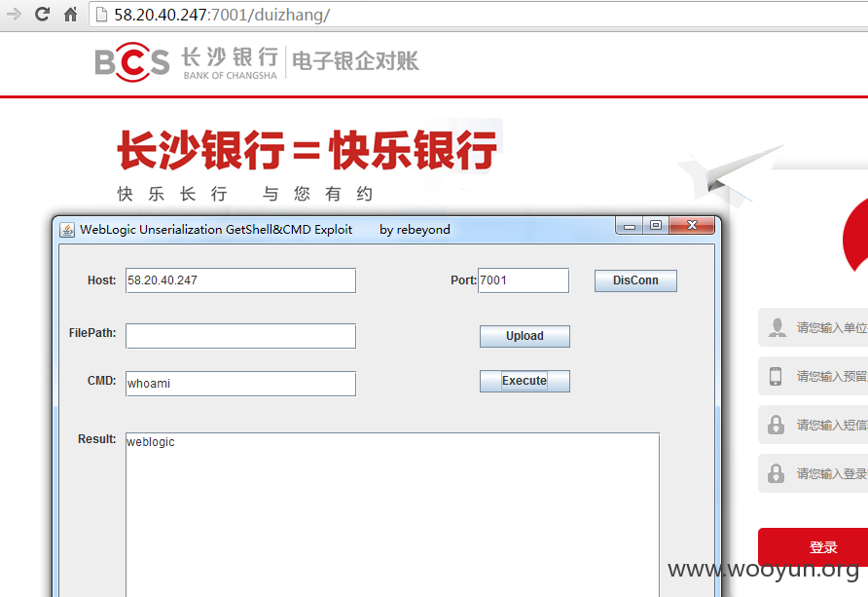This screenshot has width=868, height=597.
Task: Focus the Host input field
Action: pos(240,280)
